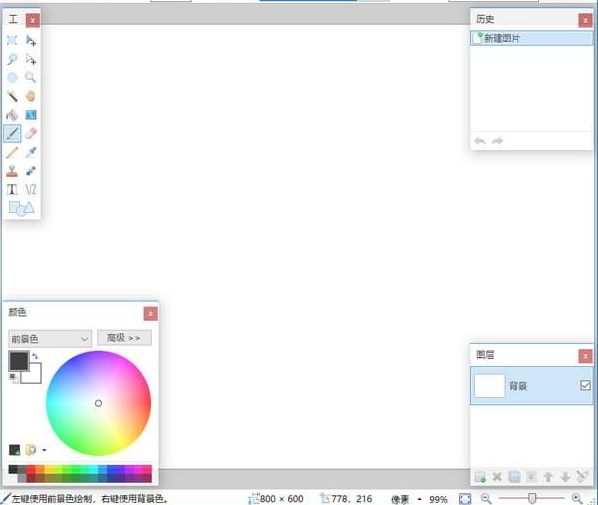
Task: Swap foreground and background colors
Action: [x=35, y=356]
